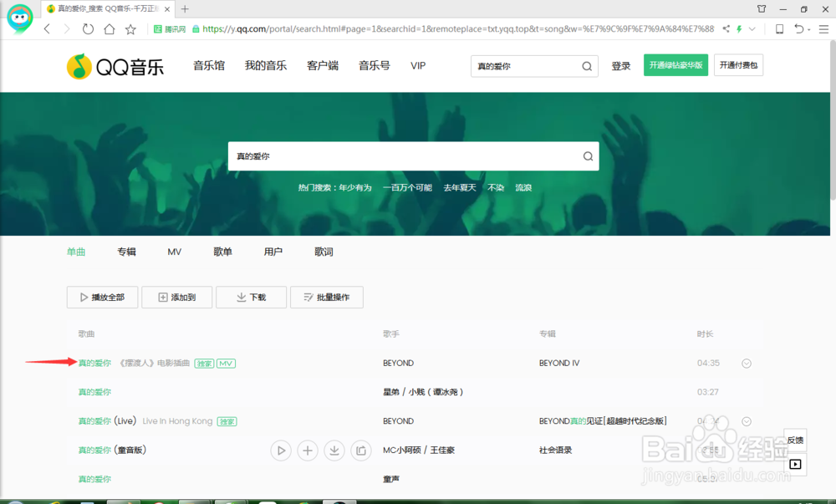This screenshot has width=836, height=504.
Task: Open 我的音乐 in the top navigation
Action: pyautogui.click(x=266, y=65)
